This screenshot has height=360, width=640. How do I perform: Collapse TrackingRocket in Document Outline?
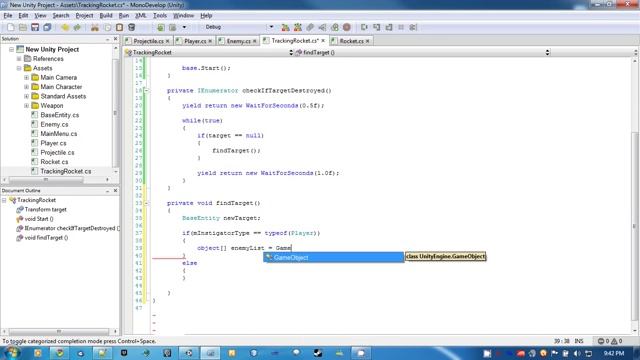(x=4, y=200)
